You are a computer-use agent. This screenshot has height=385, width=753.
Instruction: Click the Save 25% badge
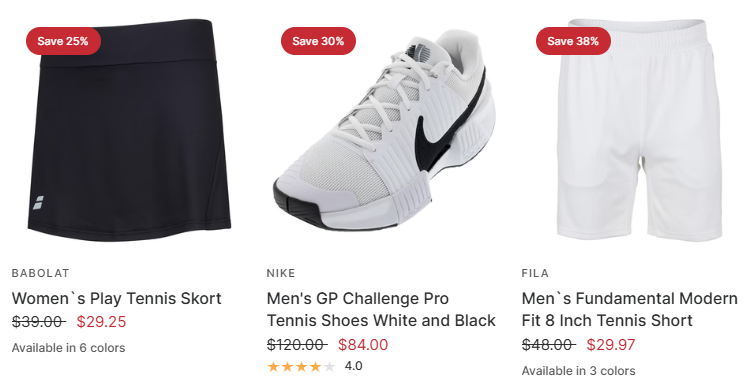(x=63, y=41)
